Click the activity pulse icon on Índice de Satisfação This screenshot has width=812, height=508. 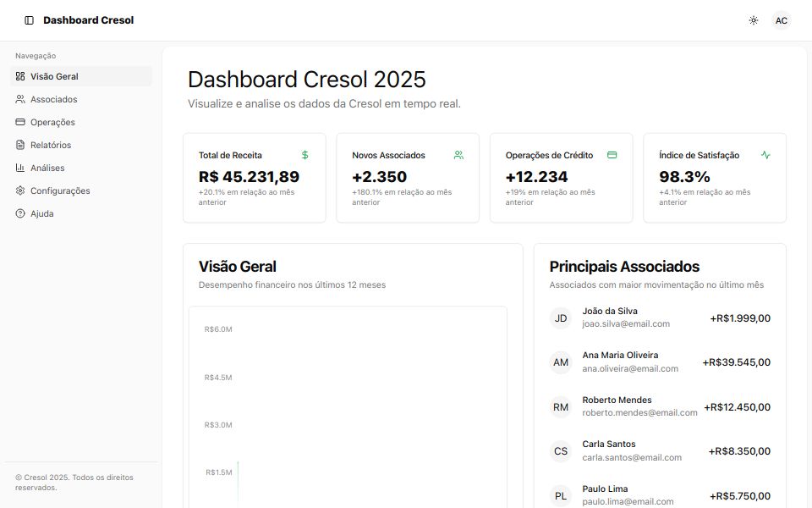(x=765, y=155)
